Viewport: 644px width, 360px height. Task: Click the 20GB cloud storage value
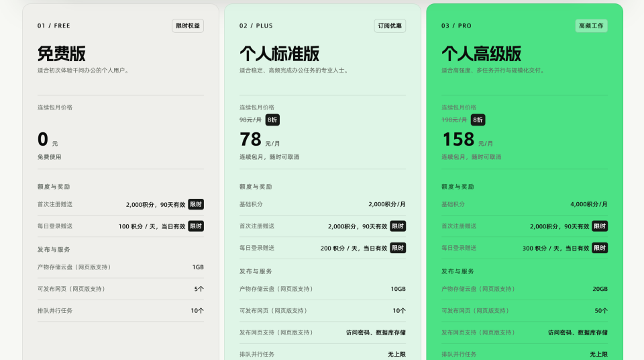point(600,289)
